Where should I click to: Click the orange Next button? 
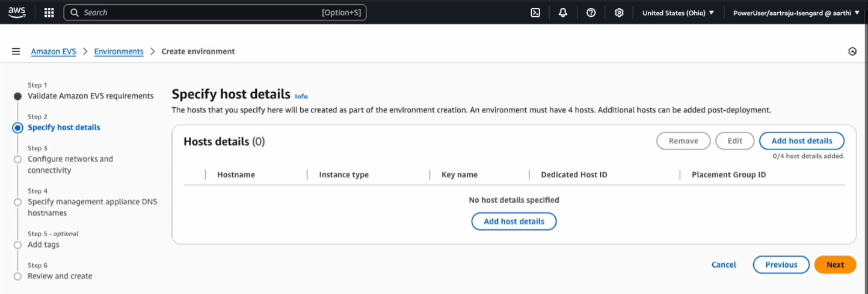[835, 264]
